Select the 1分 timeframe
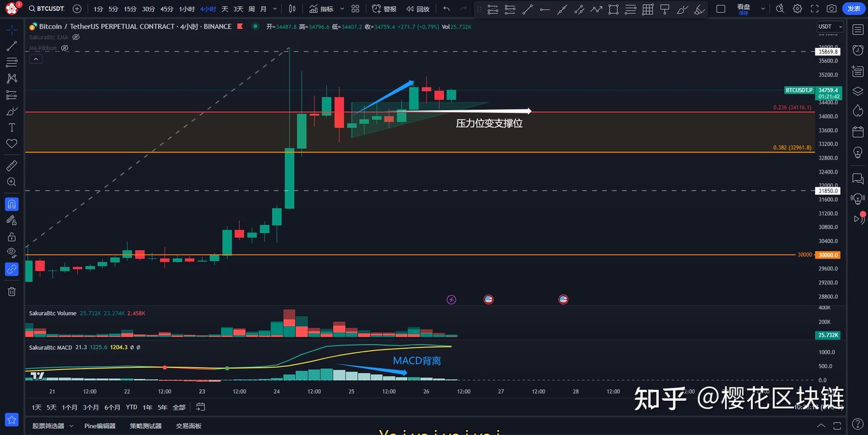Viewport: 868px width, 435px height. (98, 9)
